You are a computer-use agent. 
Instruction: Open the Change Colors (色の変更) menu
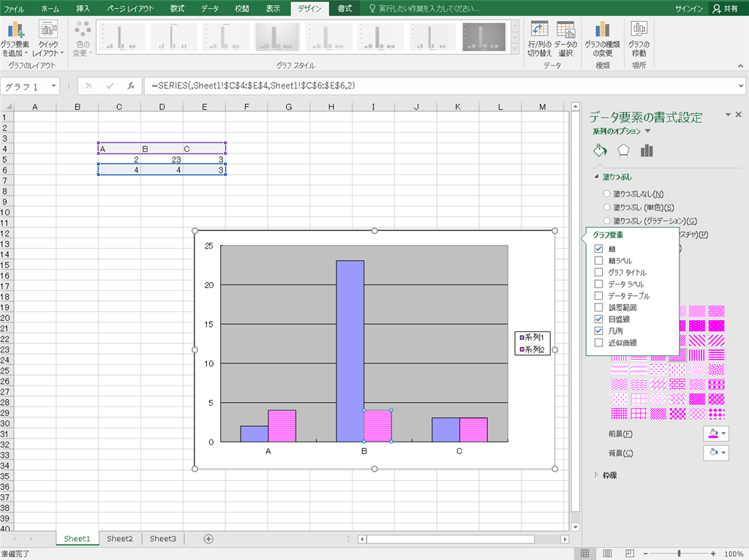pos(83,39)
